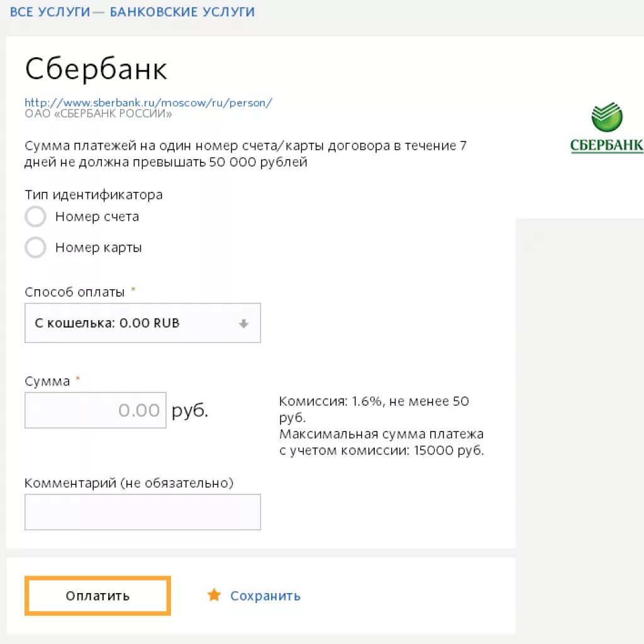Click the "Тип идентификатора" label
Image resolution: width=644 pixels, height=644 pixels.
click(x=94, y=195)
